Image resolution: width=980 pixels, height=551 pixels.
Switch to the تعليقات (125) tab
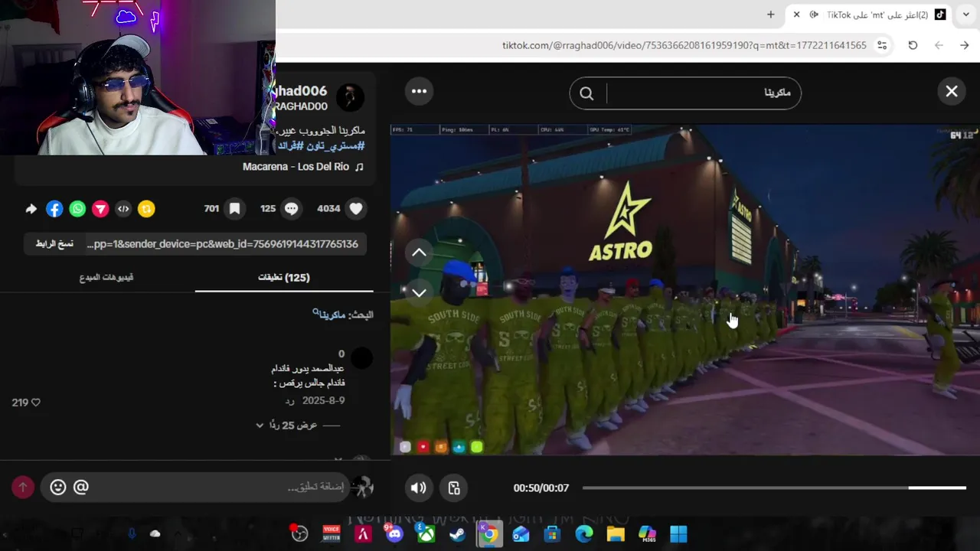click(284, 277)
